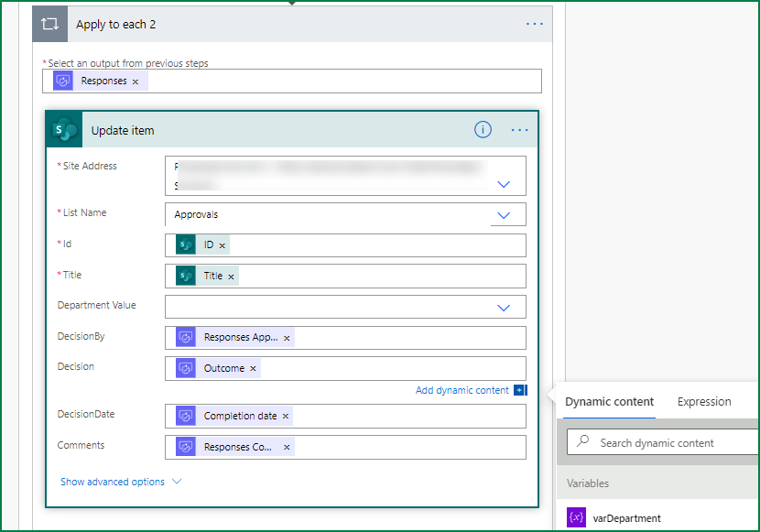Click the Apply to each 2 loop icon
760x532 pixels.
click(50, 24)
